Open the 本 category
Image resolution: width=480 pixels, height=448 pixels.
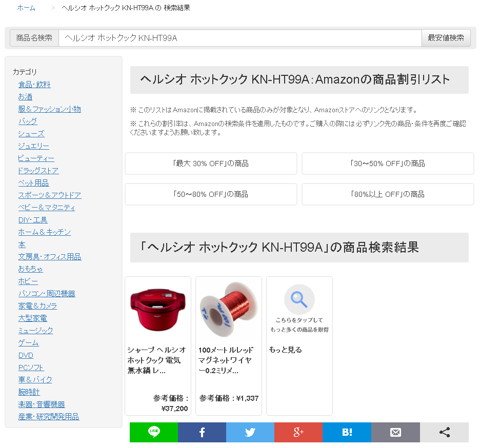(22, 245)
